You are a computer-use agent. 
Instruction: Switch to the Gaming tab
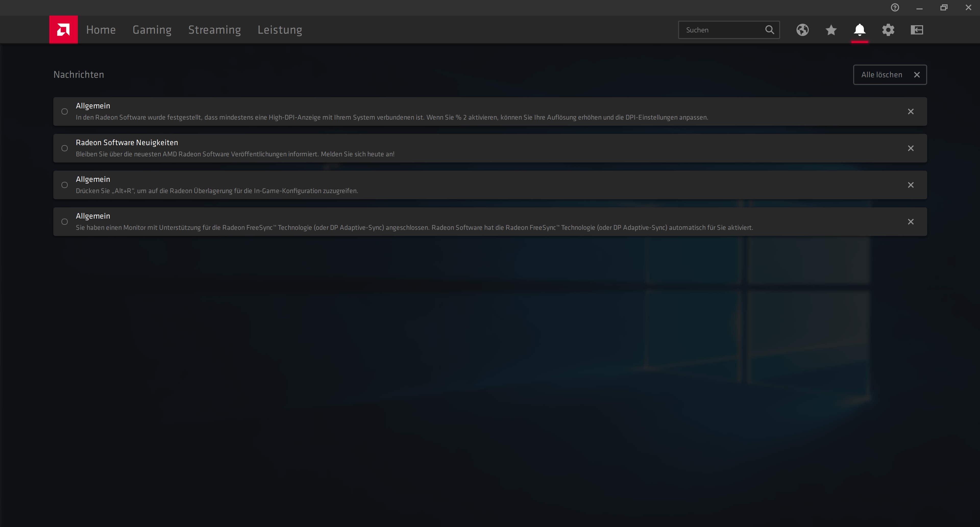point(152,30)
